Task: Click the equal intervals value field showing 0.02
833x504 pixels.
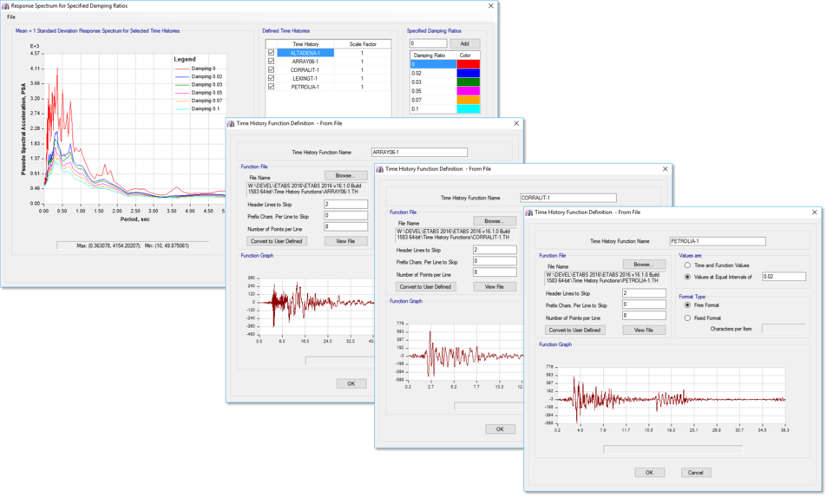Action: click(x=783, y=277)
